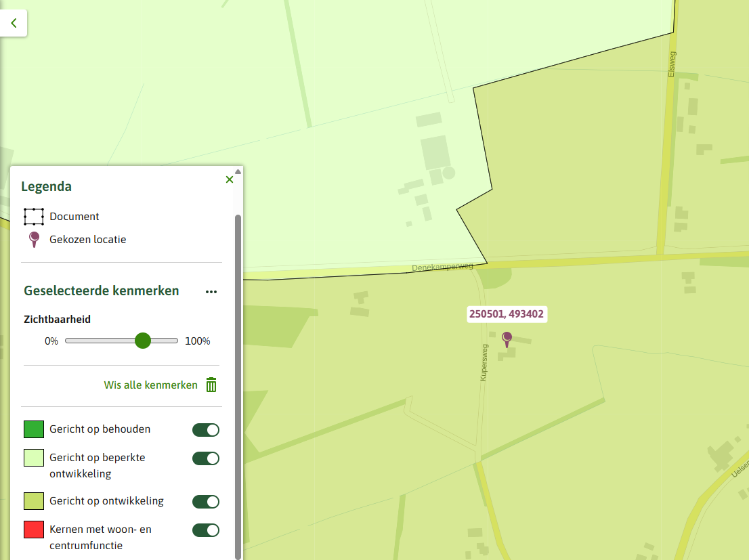Click the scroll-up arrow of the legend panel

pos(238,171)
